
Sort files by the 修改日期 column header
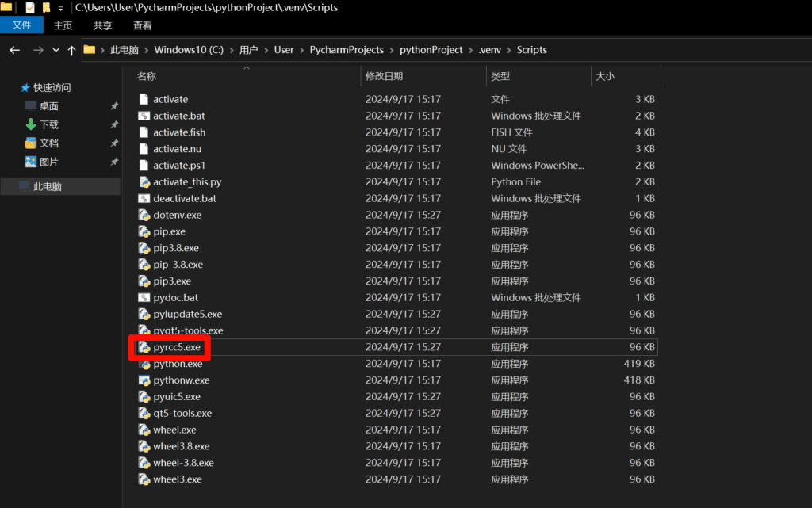pyautogui.click(x=385, y=76)
